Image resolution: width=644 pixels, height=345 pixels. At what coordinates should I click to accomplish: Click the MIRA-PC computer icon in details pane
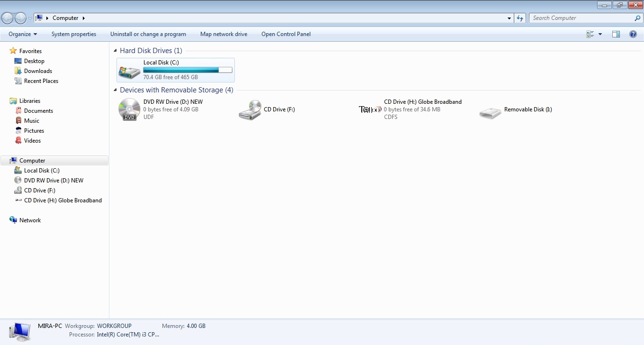pyautogui.click(x=20, y=332)
